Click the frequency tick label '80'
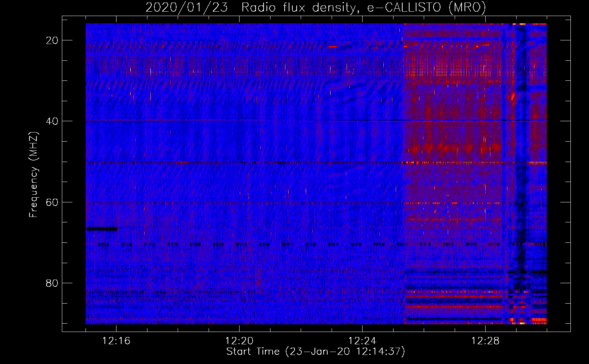This screenshot has height=364, width=589. point(52,283)
